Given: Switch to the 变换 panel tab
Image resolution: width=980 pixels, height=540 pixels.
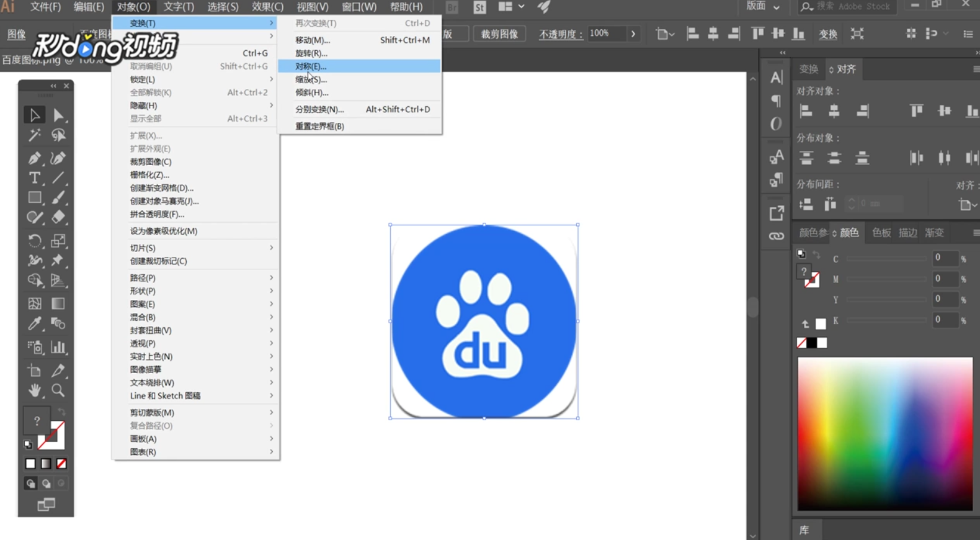Looking at the screenshot, I should pyautogui.click(x=808, y=69).
